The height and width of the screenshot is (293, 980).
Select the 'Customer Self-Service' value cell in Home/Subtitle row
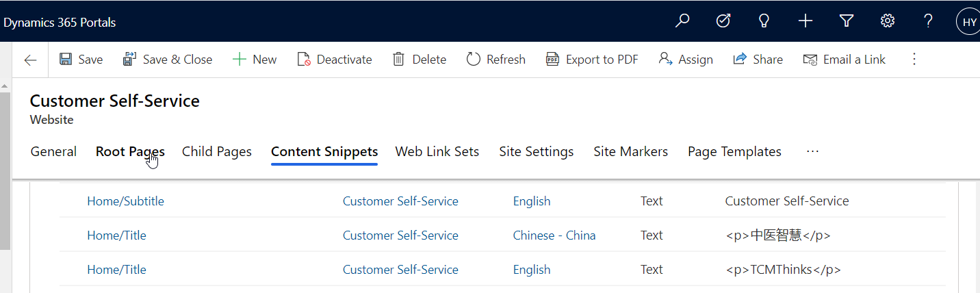[x=787, y=201]
